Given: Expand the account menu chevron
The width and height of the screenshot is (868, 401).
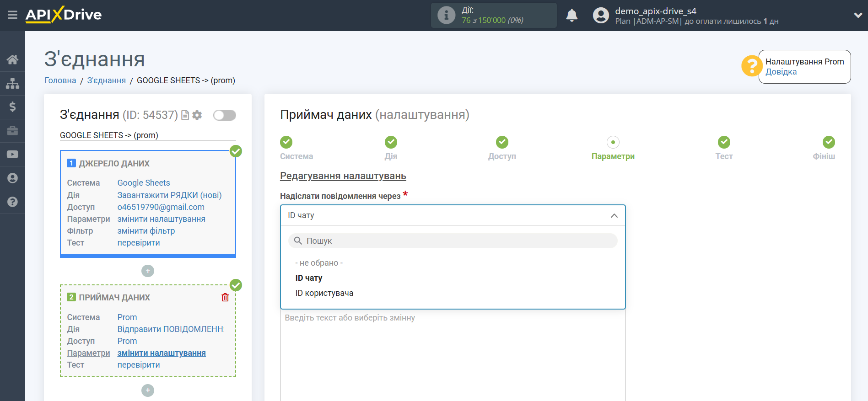Looking at the screenshot, I should (x=858, y=15).
